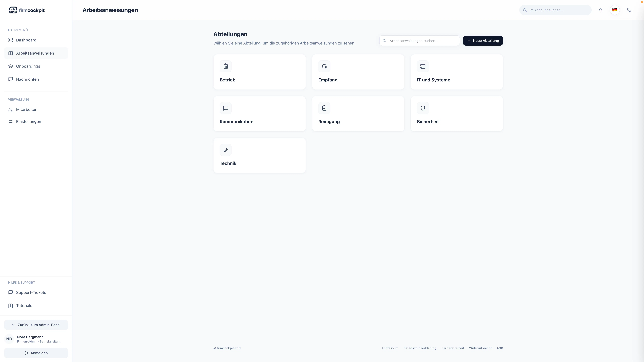Focus the Im Account suchen field
This screenshot has width=644, height=362.
tap(555, 10)
